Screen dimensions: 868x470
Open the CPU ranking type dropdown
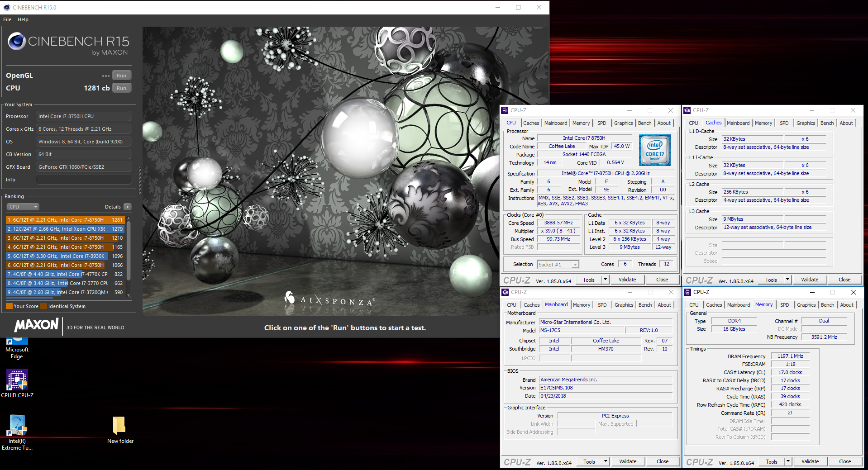pyautogui.click(x=23, y=207)
